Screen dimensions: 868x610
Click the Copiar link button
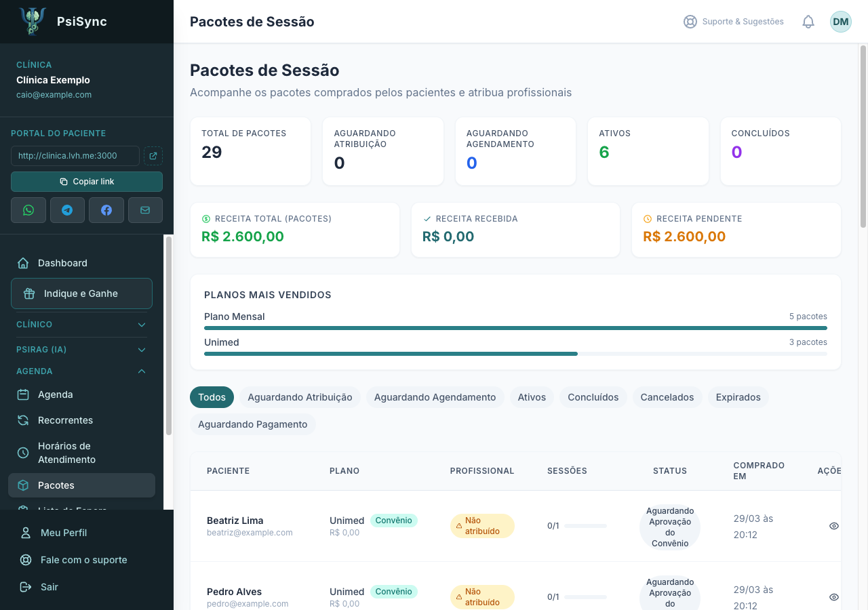point(87,182)
